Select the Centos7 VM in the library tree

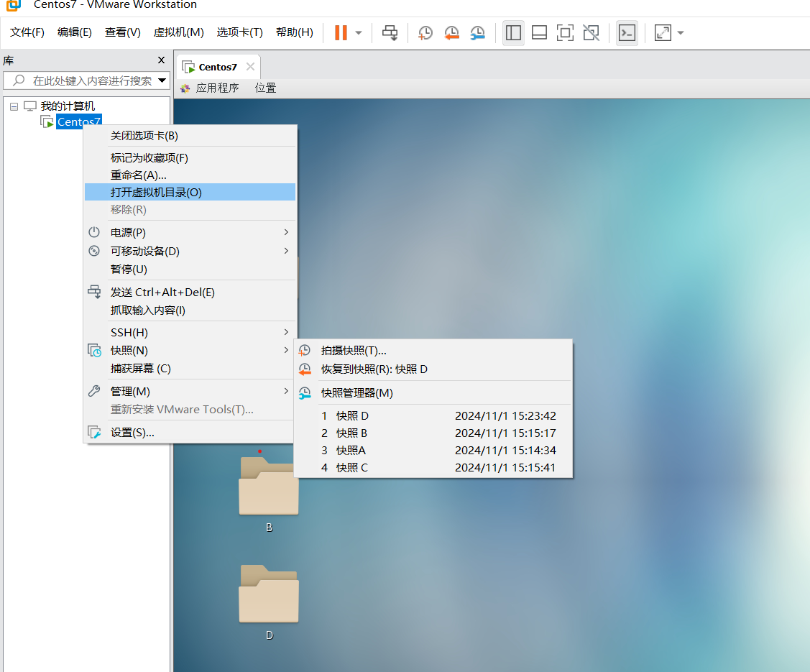click(78, 122)
